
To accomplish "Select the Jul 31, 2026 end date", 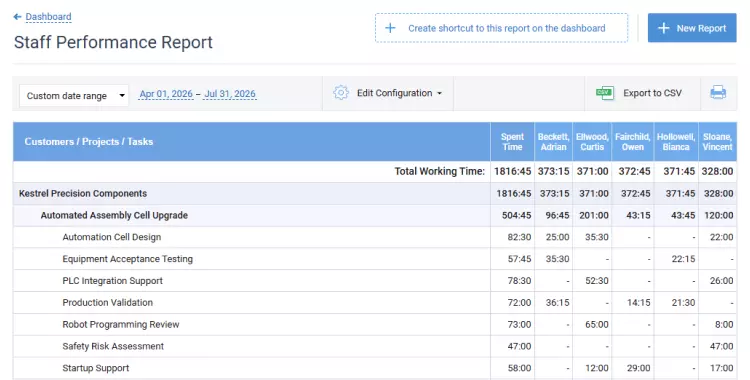I will (230, 94).
